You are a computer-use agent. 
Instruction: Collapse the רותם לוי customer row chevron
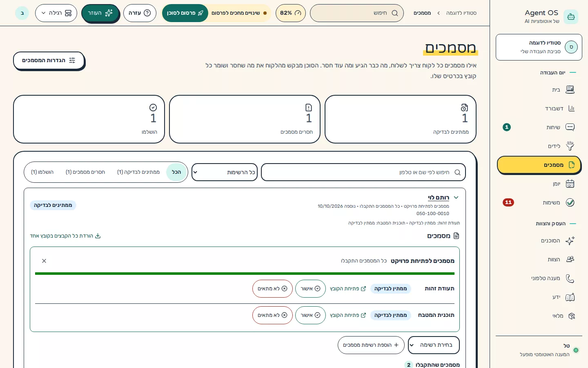(456, 197)
